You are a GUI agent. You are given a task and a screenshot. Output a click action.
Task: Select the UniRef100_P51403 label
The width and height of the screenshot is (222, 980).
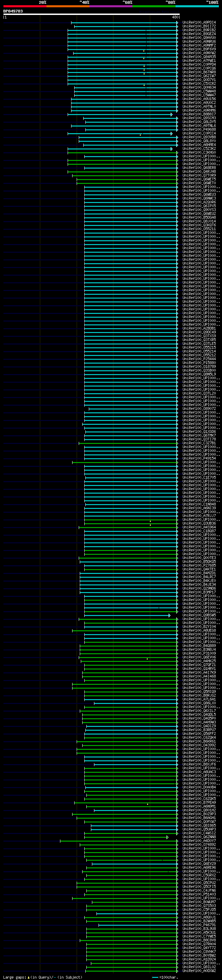click(199, 894)
